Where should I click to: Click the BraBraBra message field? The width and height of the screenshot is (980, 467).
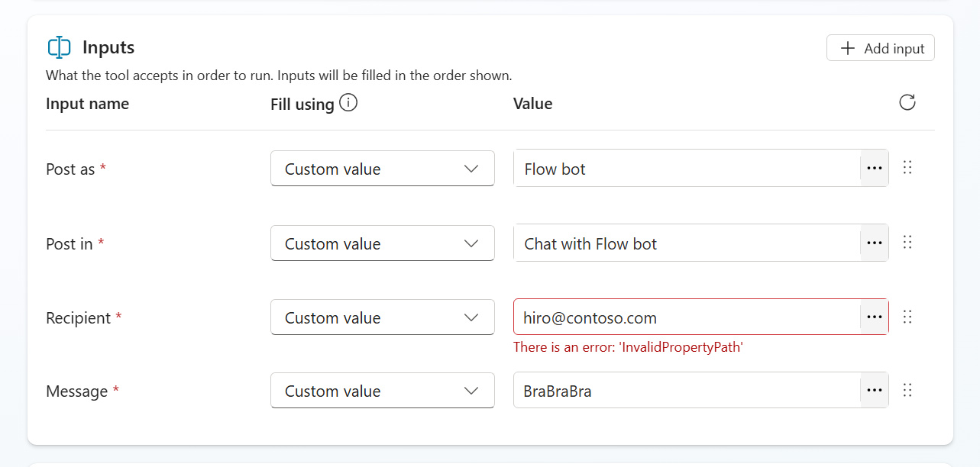(686, 391)
